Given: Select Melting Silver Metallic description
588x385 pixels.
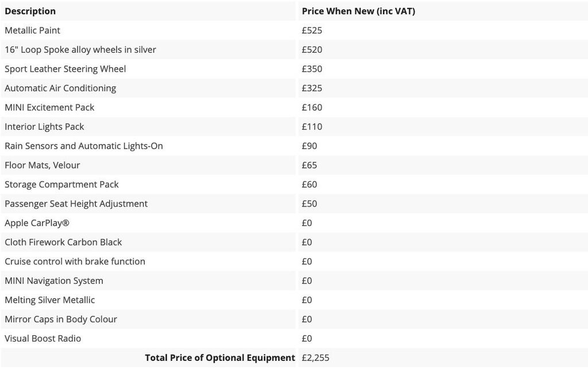Looking at the screenshot, I should (x=50, y=300).
